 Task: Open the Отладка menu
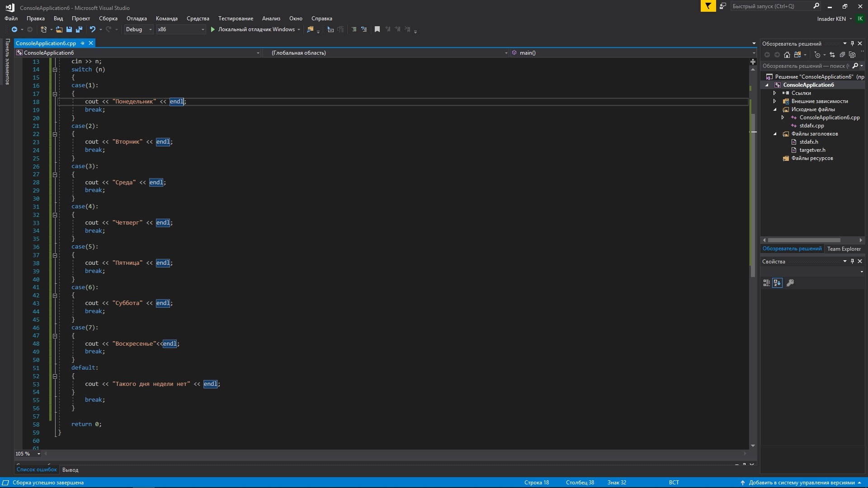pyautogui.click(x=137, y=19)
